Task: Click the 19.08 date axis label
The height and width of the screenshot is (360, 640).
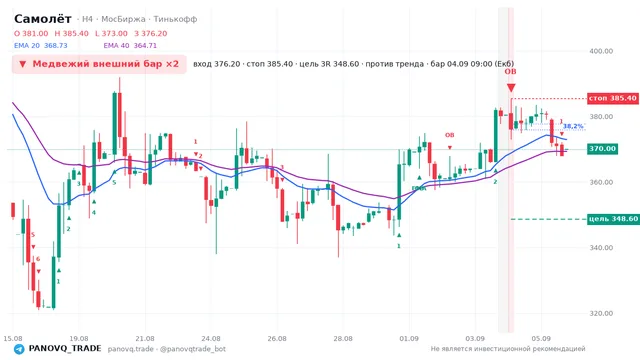Action: 79,338
